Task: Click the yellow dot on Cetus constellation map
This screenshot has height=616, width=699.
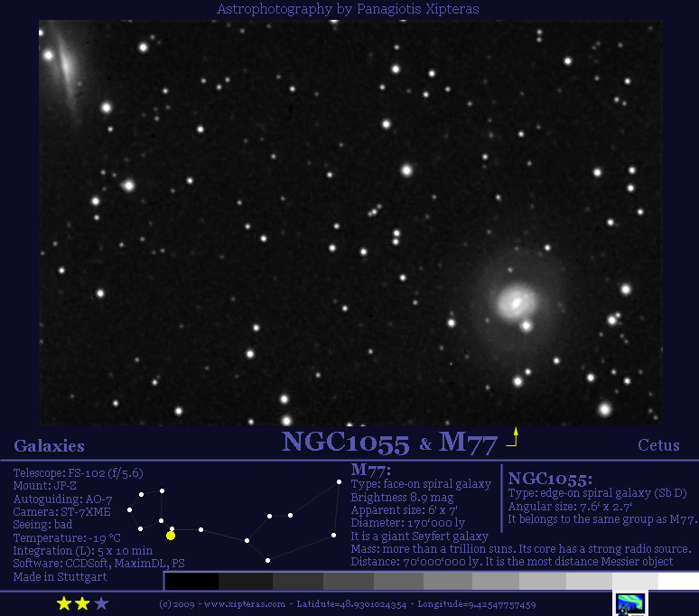Action: pos(171,536)
